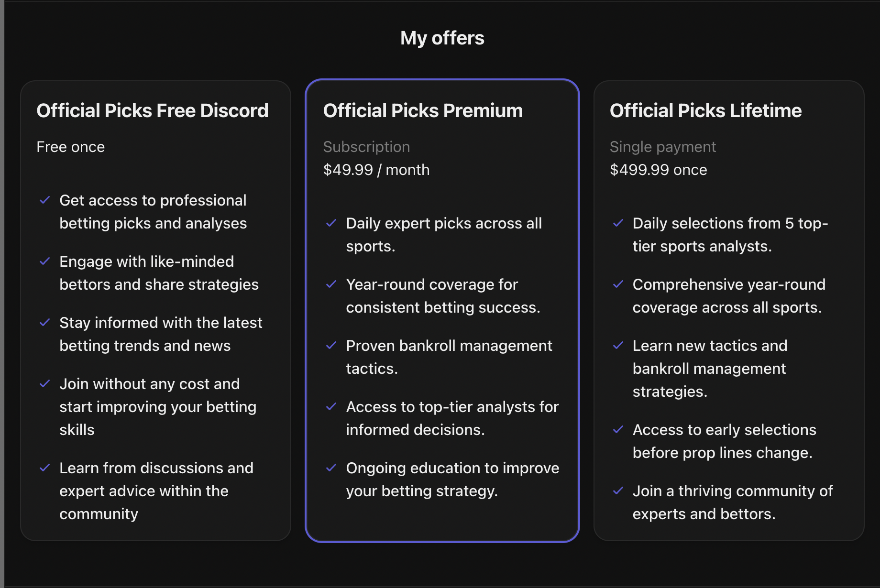The image size is (880, 588).
Task: Click the checkmark next to "Learn new tactics and bankroll management strategies"
Action: click(x=619, y=345)
